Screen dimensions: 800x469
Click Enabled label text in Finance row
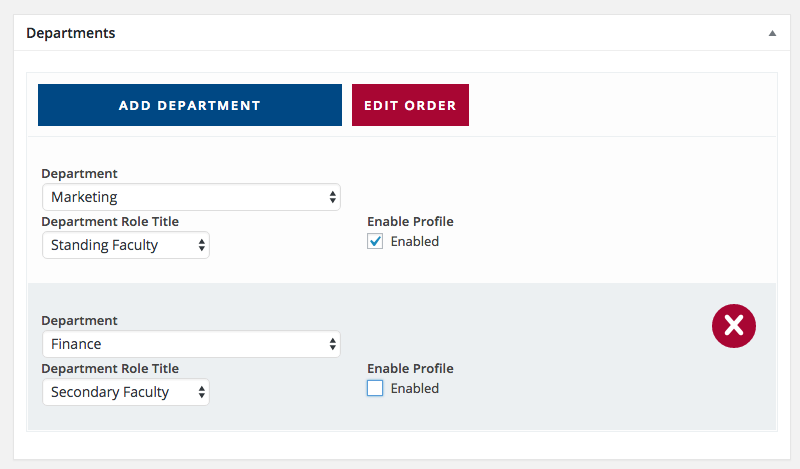415,388
